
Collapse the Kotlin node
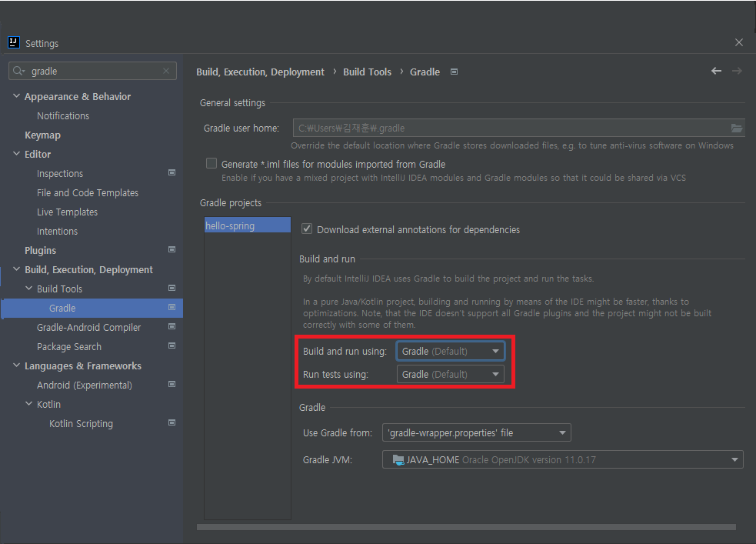point(29,404)
